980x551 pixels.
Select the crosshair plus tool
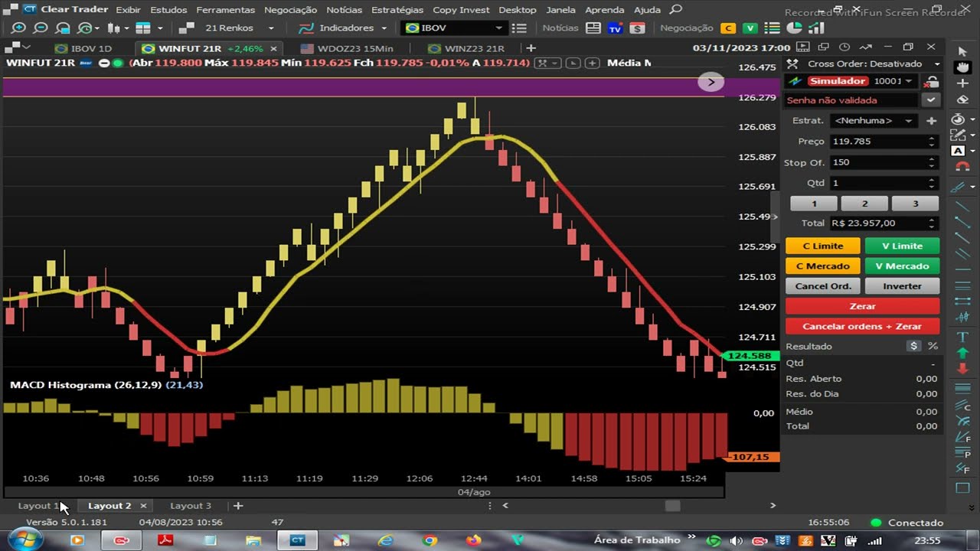962,83
